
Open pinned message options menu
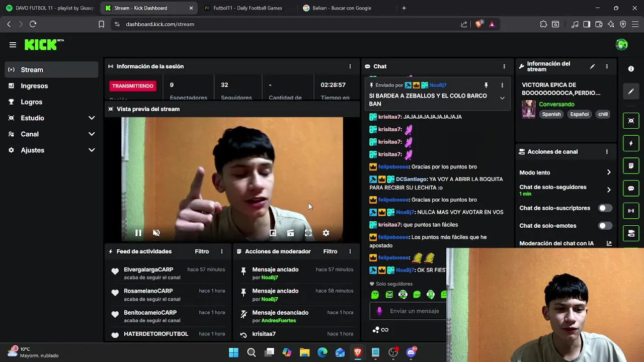click(x=502, y=85)
